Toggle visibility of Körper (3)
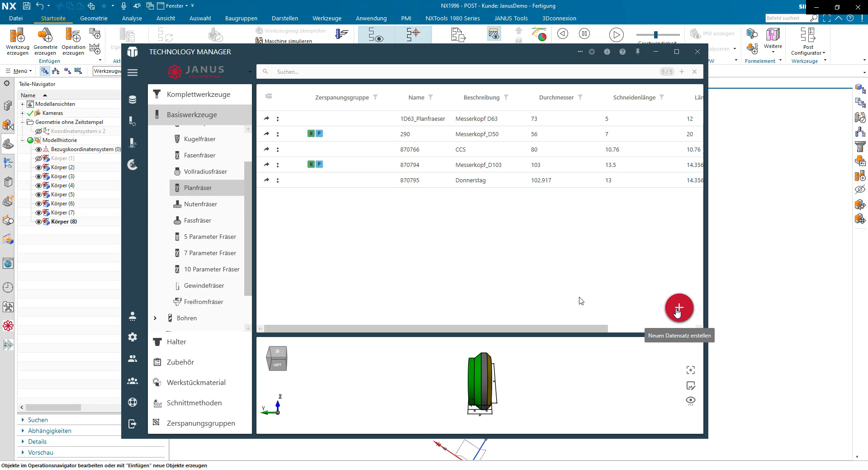This screenshot has width=868, height=470. pyautogui.click(x=38, y=176)
